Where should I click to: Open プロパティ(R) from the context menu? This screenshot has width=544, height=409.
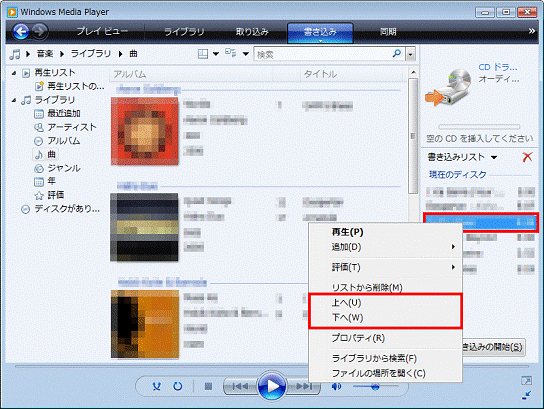click(385, 338)
